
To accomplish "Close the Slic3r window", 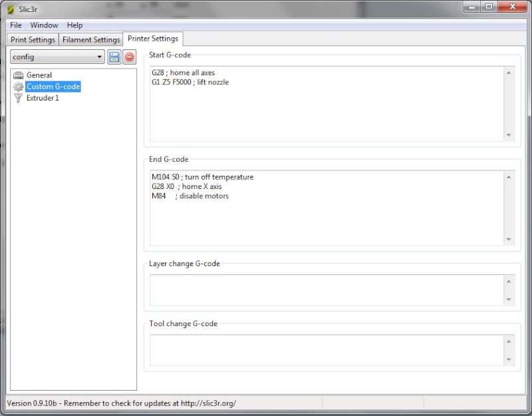I will pos(513,7).
